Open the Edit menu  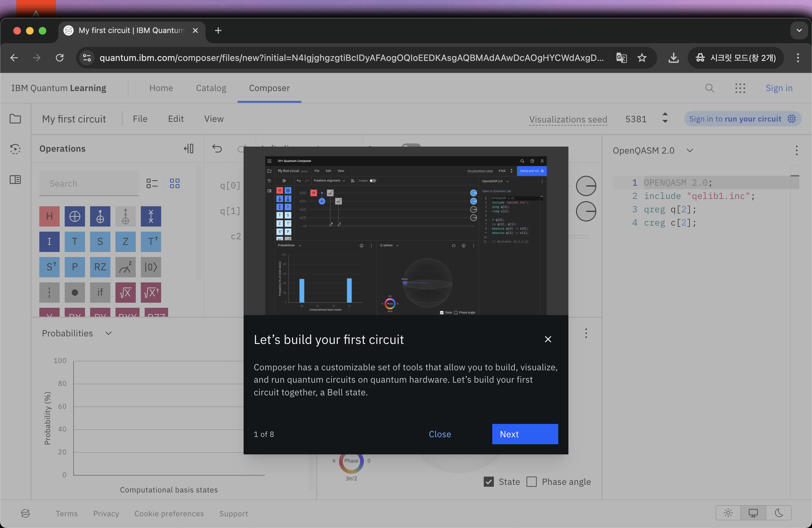click(176, 119)
